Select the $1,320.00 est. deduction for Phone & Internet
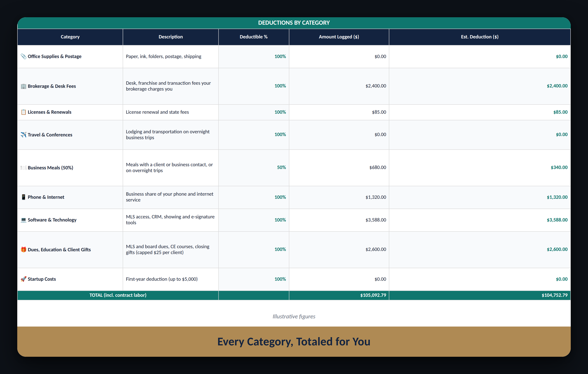The height and width of the screenshot is (374, 588). click(x=557, y=197)
